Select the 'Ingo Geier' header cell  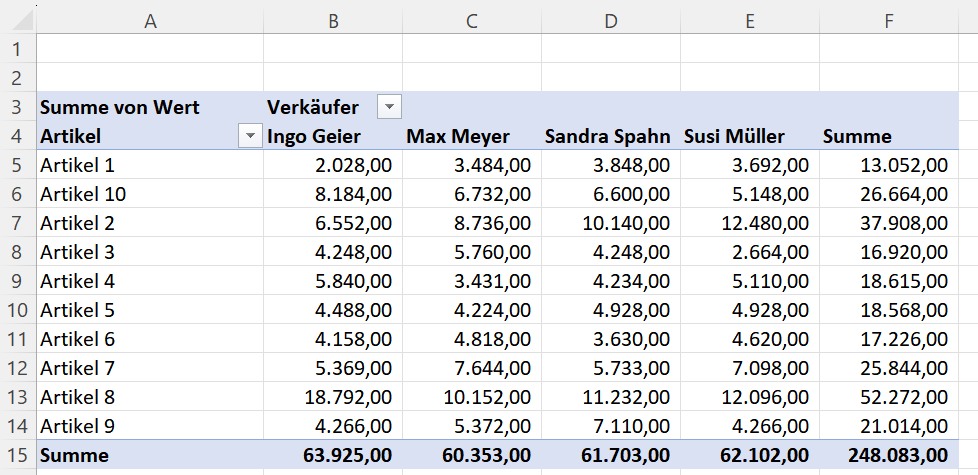tap(314, 137)
